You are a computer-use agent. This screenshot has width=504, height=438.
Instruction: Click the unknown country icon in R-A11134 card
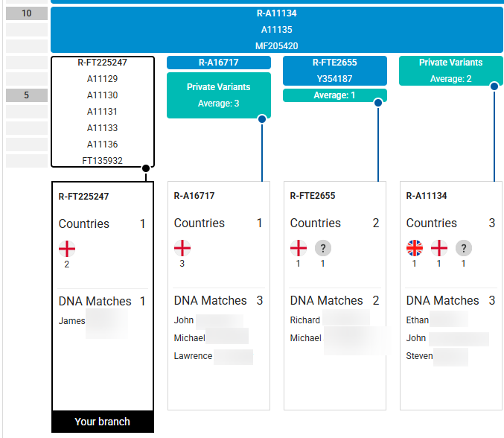click(x=464, y=248)
